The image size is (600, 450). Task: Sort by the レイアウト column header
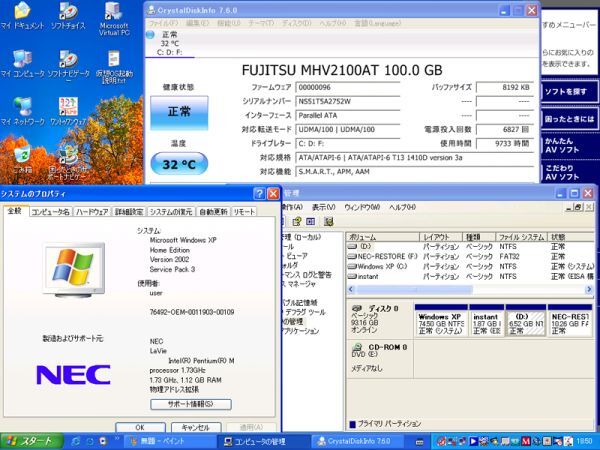click(x=441, y=237)
